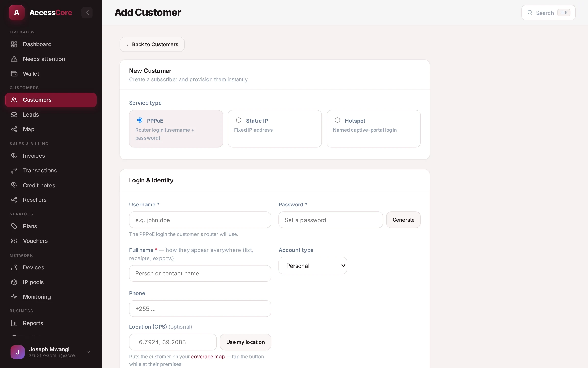Click the Full name input field
This screenshot has height=368, width=588.
click(x=200, y=273)
